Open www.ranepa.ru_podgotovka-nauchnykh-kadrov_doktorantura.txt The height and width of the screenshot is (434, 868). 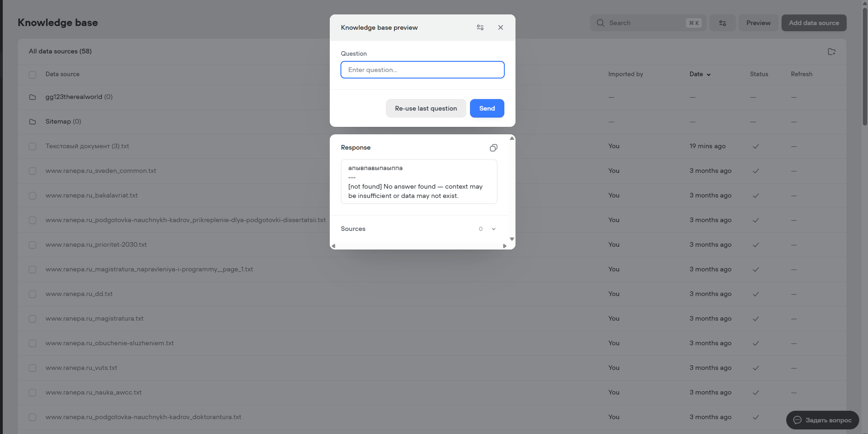144,417
